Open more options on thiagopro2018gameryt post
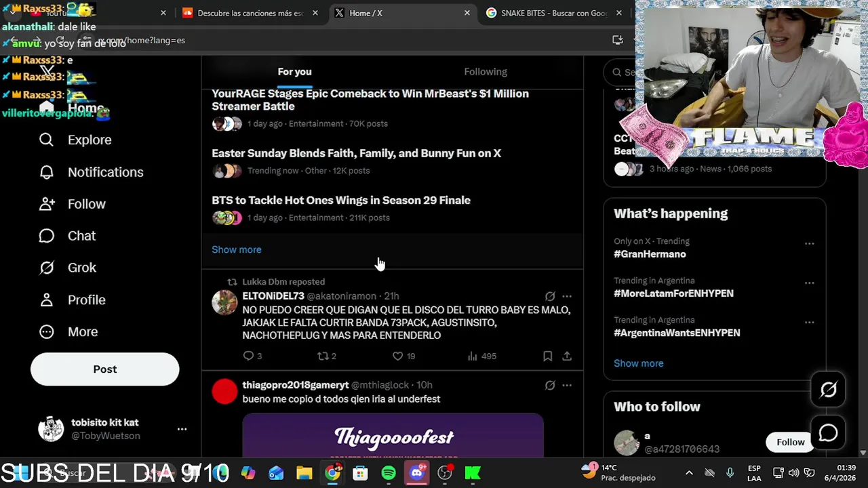Screen dimensions: 868x488 (567, 385)
